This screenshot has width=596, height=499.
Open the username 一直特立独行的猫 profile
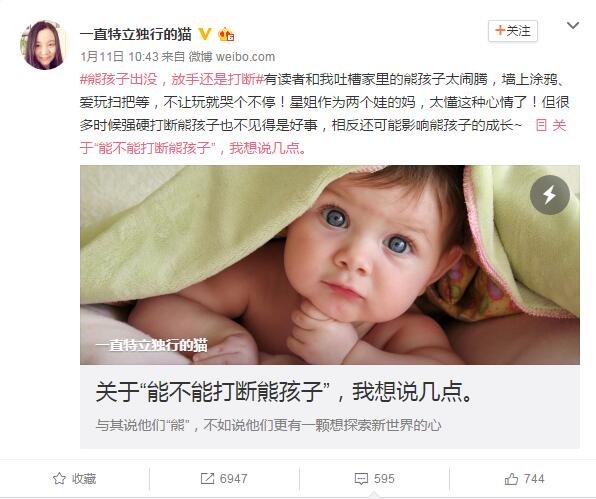pos(136,35)
